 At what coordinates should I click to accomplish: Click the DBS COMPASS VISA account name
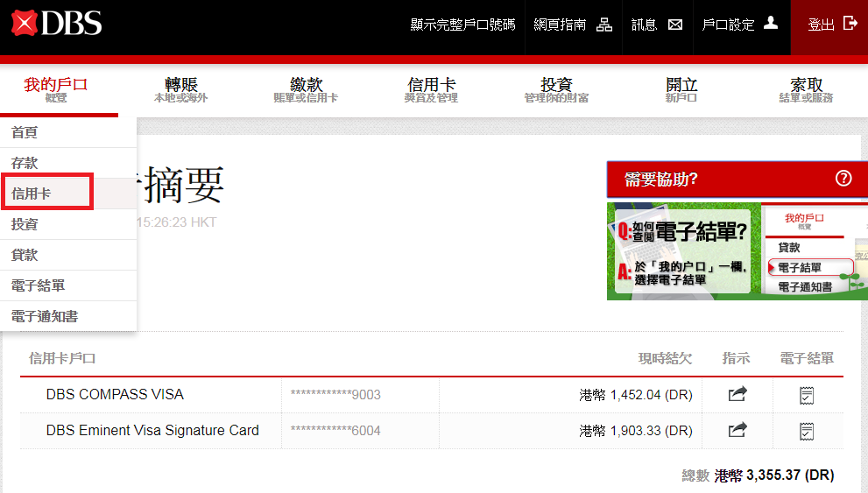point(115,395)
